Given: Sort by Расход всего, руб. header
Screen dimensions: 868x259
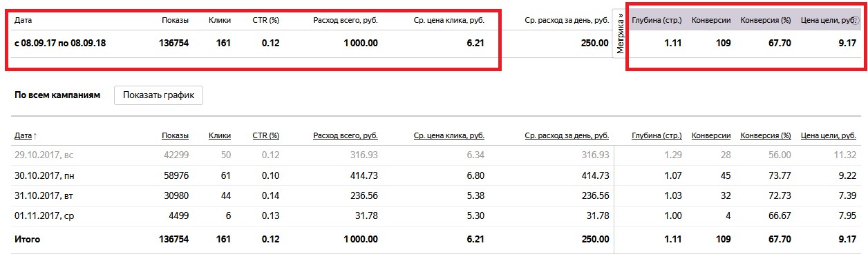Looking at the screenshot, I should (346, 135).
